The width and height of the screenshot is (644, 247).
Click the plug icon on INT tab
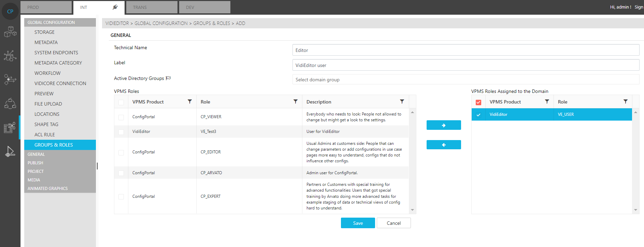115,7
